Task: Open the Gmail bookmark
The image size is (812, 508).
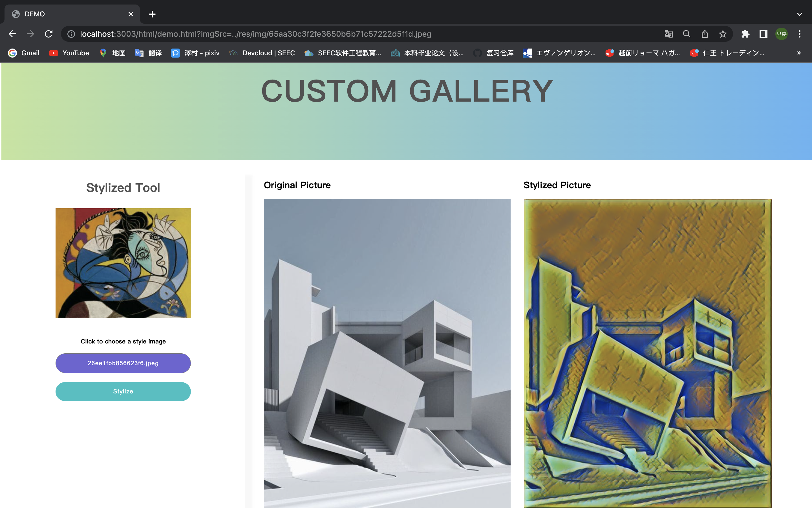Action: coord(24,53)
